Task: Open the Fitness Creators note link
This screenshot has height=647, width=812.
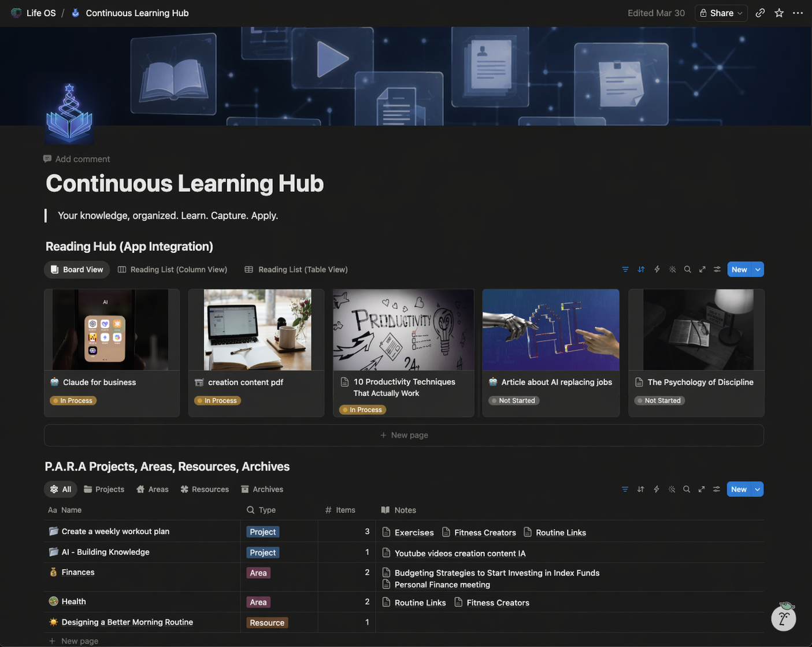Action: 484,532
